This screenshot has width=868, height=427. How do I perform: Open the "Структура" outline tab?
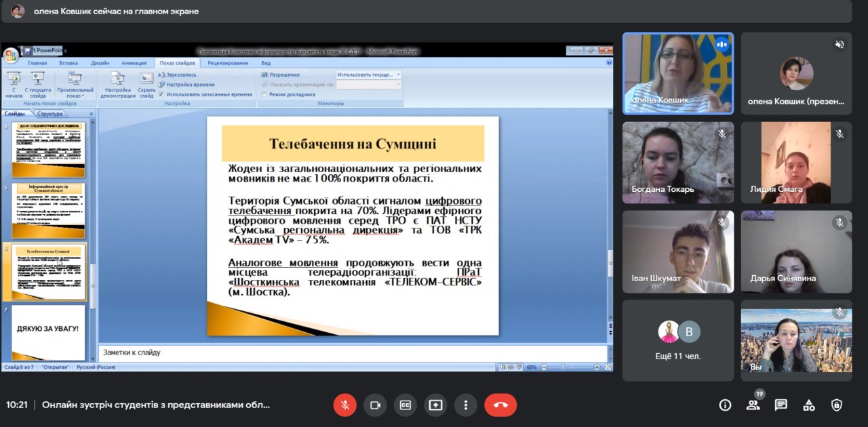click(50, 114)
